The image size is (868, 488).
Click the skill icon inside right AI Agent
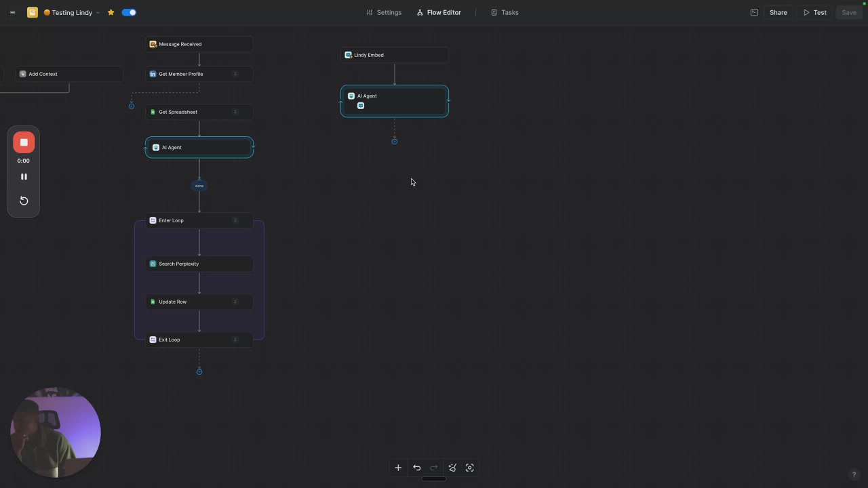coord(361,106)
